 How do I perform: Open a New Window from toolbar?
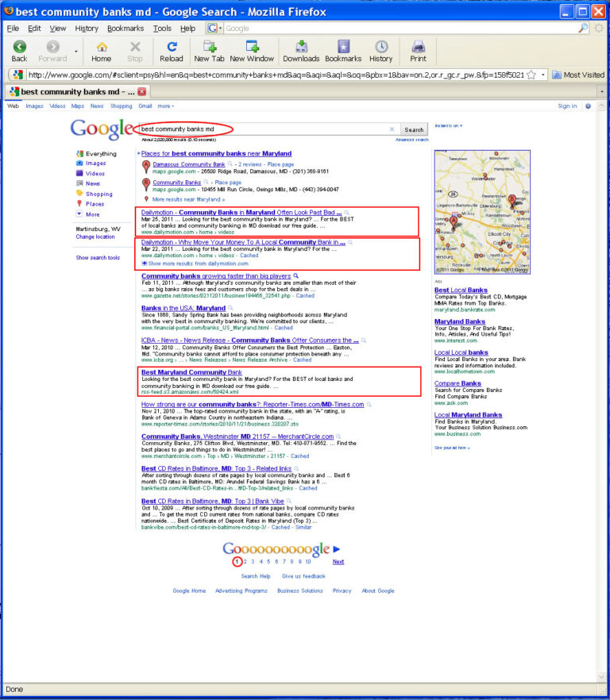coord(252,52)
